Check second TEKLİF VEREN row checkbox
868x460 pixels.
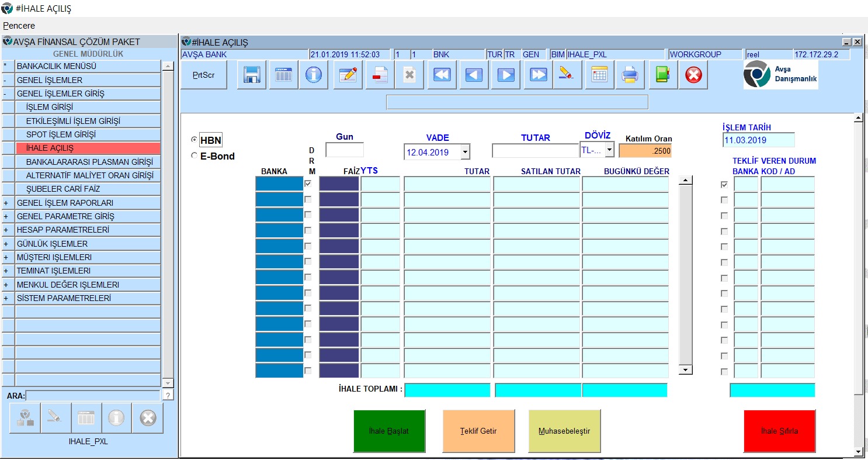(724, 200)
